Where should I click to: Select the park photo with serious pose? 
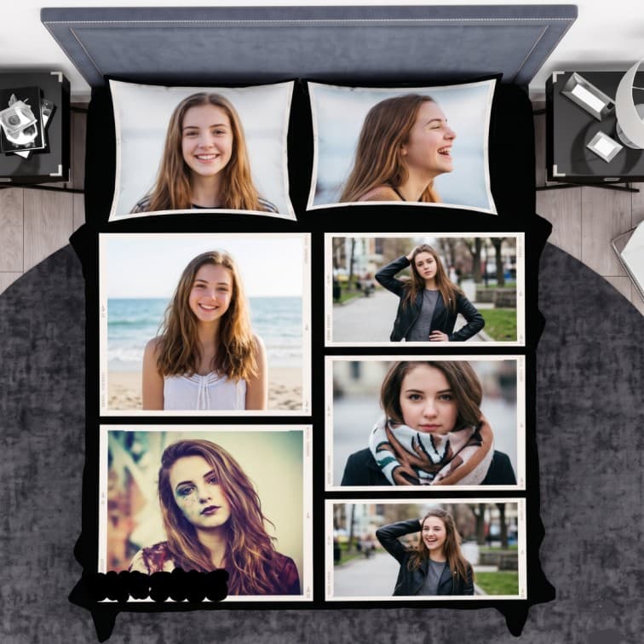(x=425, y=290)
